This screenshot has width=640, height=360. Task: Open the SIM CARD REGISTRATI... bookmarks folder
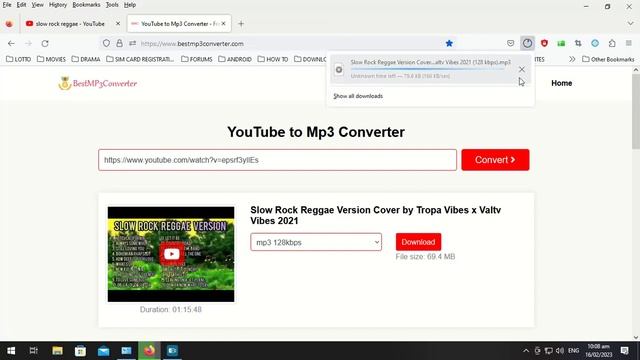[140, 59]
